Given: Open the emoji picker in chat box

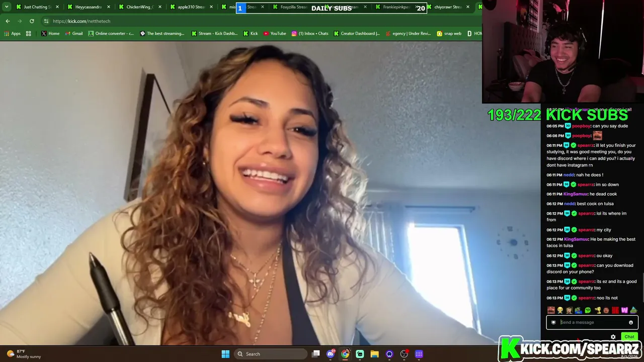Looking at the screenshot, I should click(631, 322).
